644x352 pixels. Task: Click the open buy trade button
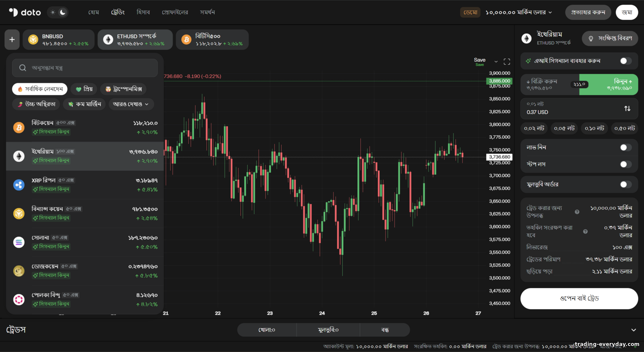click(x=579, y=298)
